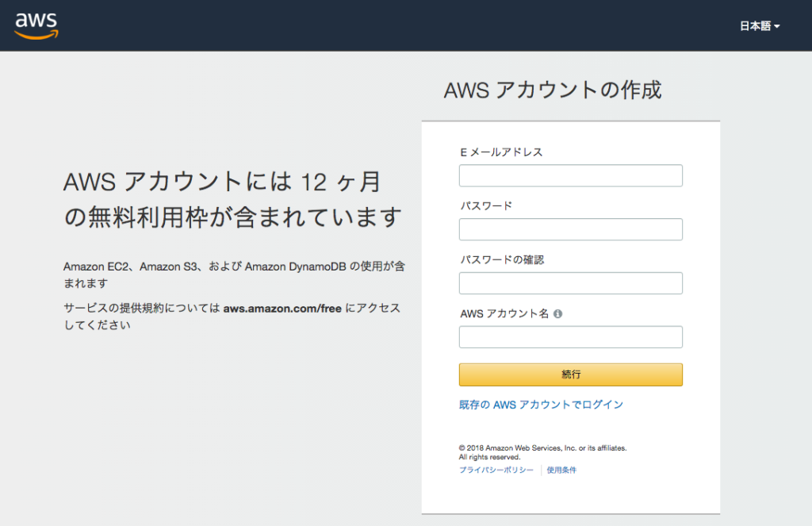Click the yellow 続行 button
Image resolution: width=812 pixels, height=526 pixels.
pyautogui.click(x=571, y=374)
